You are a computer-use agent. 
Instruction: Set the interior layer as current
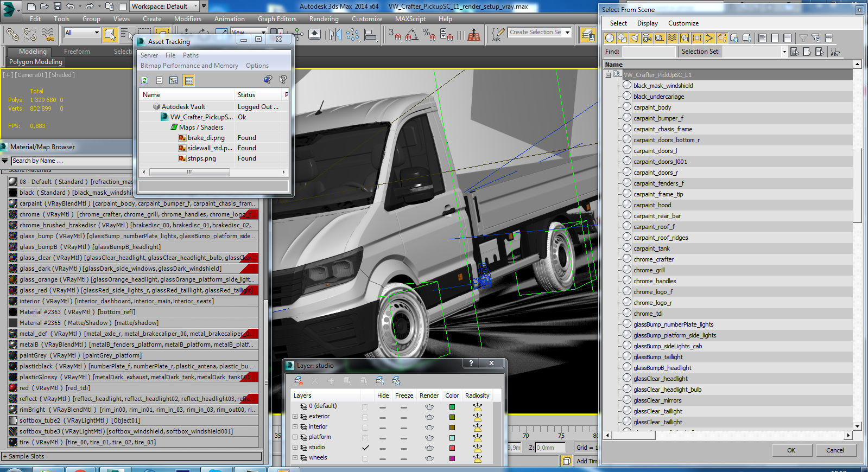point(365,427)
